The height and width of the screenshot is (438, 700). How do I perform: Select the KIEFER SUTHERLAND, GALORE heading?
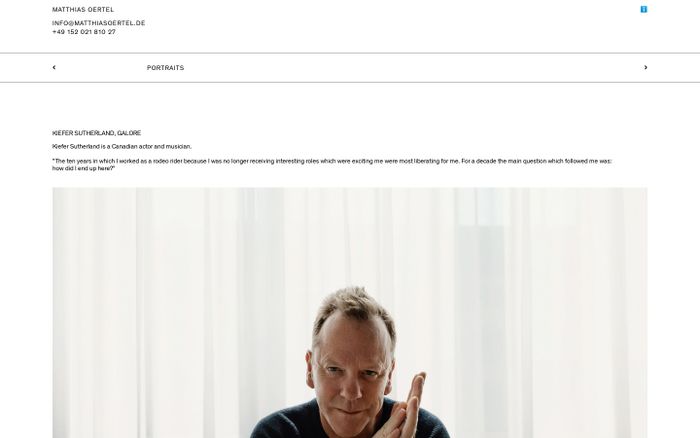point(96,133)
